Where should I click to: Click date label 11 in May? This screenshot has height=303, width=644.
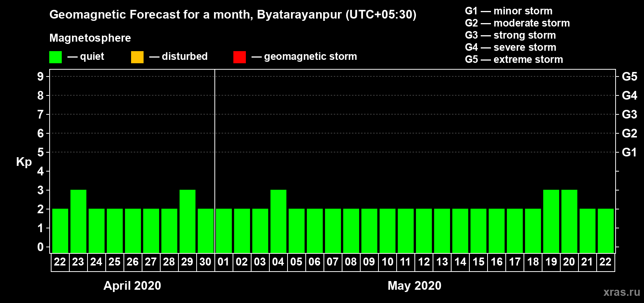click(405, 262)
